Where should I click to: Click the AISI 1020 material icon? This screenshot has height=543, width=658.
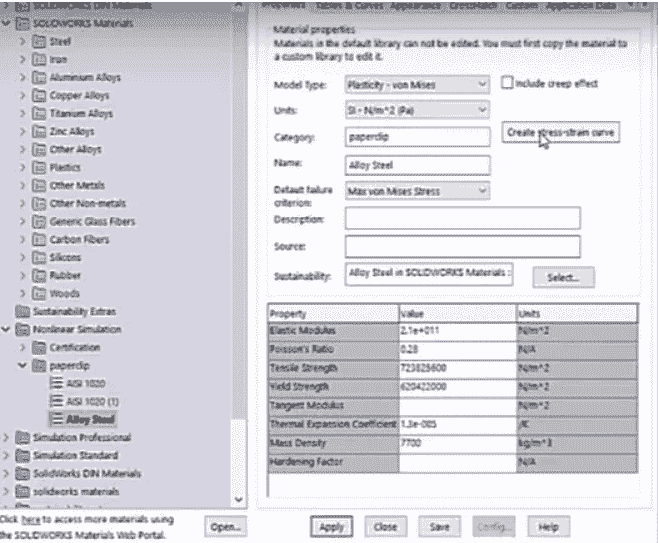pos(56,383)
